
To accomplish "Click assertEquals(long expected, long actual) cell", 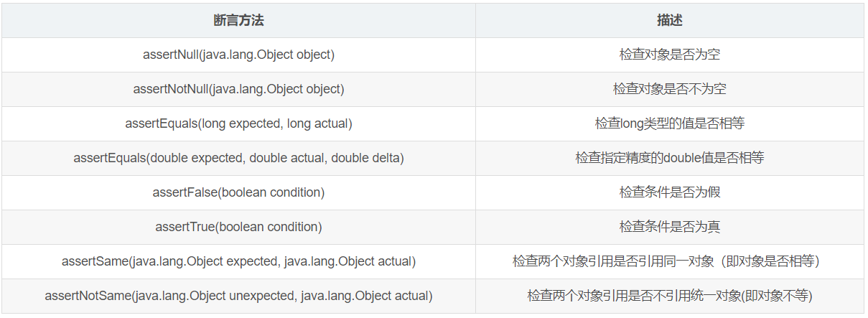I will point(238,123).
